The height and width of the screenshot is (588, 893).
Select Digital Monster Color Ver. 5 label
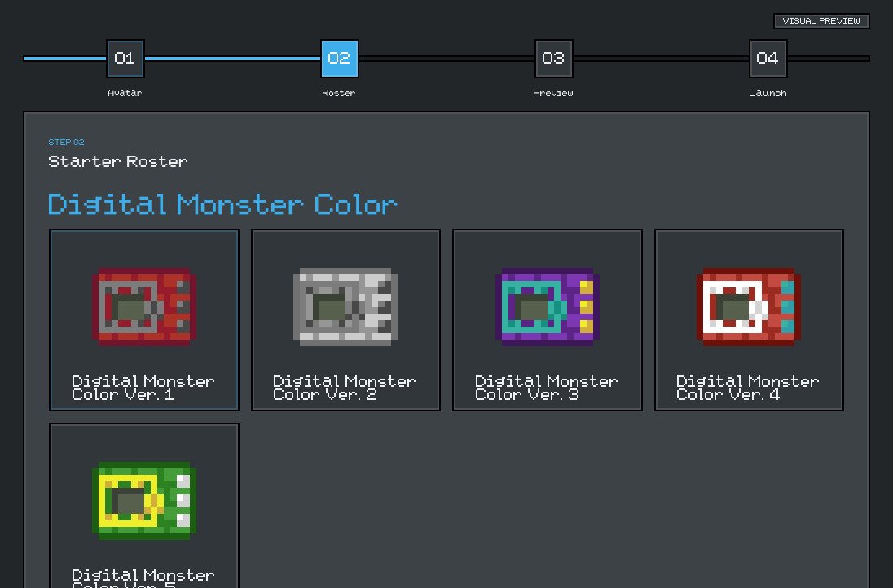[143, 577]
